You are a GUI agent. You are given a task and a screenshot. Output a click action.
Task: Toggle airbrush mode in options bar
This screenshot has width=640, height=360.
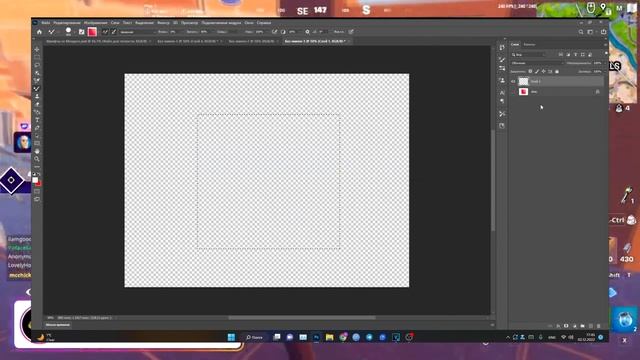click(x=274, y=32)
